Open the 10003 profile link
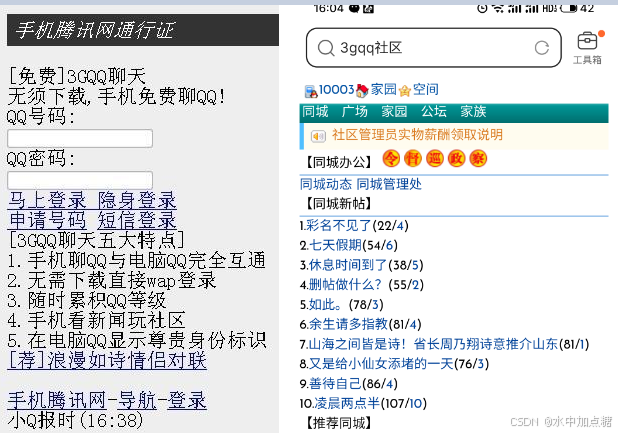This screenshot has width=618, height=433. pos(337,90)
